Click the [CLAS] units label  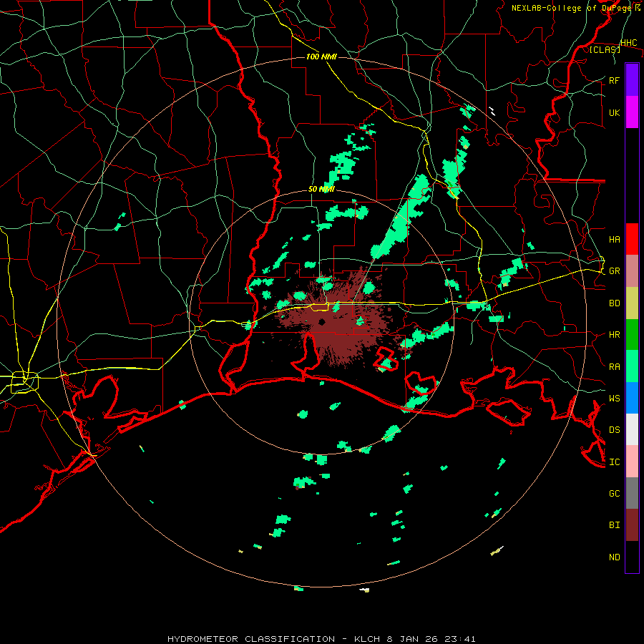(x=605, y=49)
